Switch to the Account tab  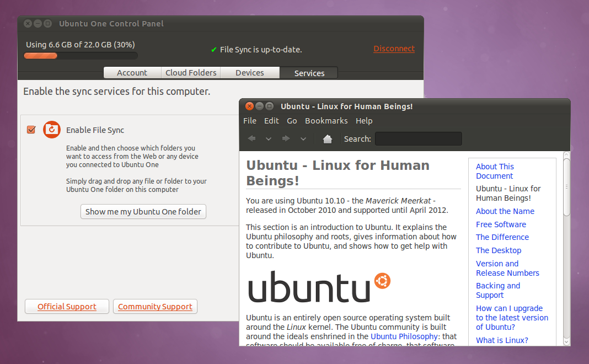click(x=132, y=72)
